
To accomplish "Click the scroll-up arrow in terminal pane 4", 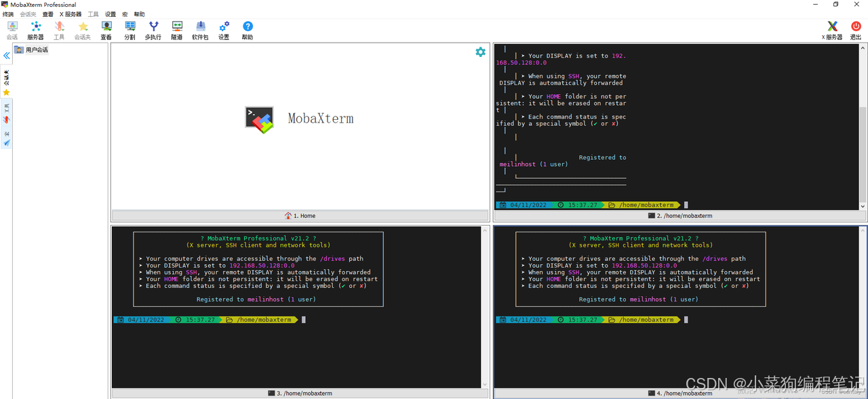I will pyautogui.click(x=863, y=230).
